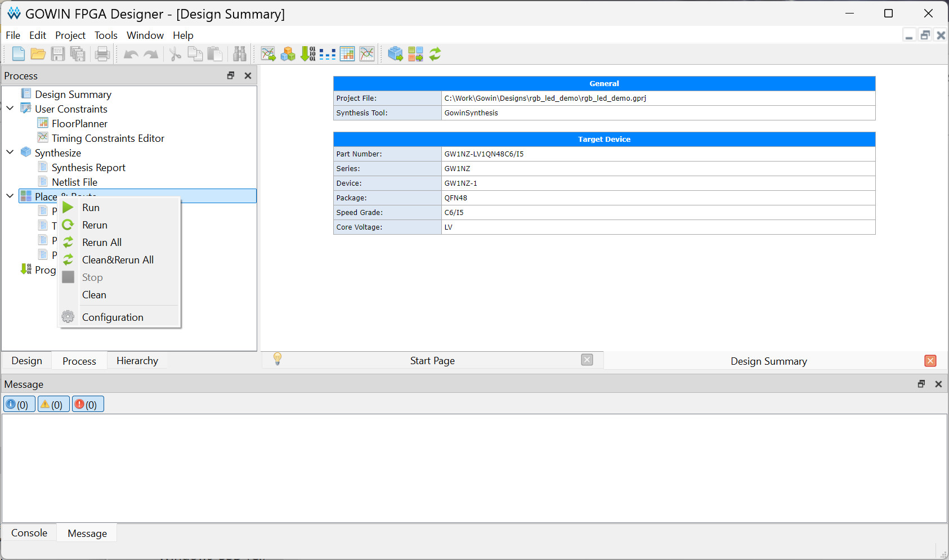
Task: Click the Save toolbar icon
Action: (58, 54)
